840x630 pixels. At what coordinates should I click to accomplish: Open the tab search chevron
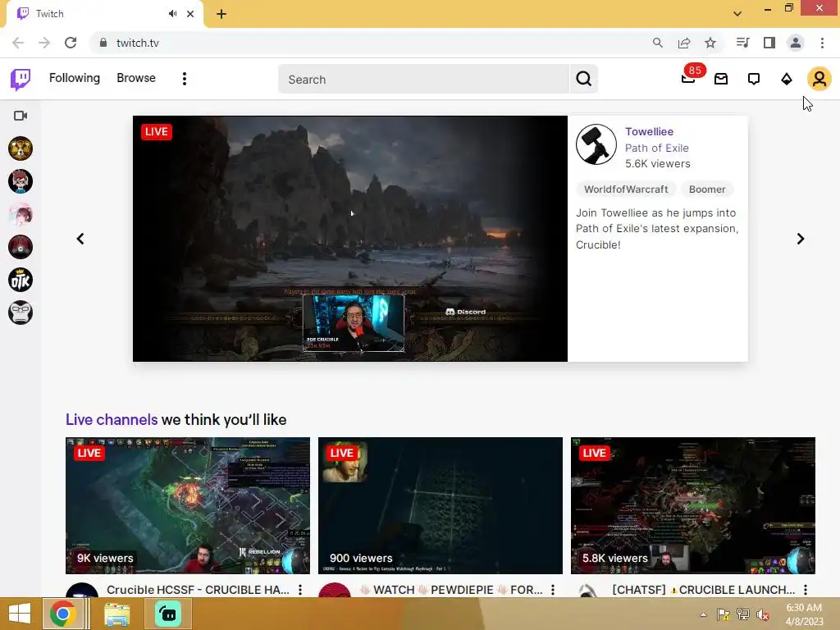coord(737,14)
